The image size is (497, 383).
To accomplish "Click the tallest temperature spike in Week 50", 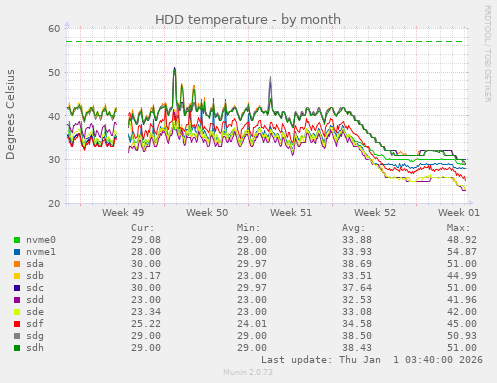I will tap(174, 69).
